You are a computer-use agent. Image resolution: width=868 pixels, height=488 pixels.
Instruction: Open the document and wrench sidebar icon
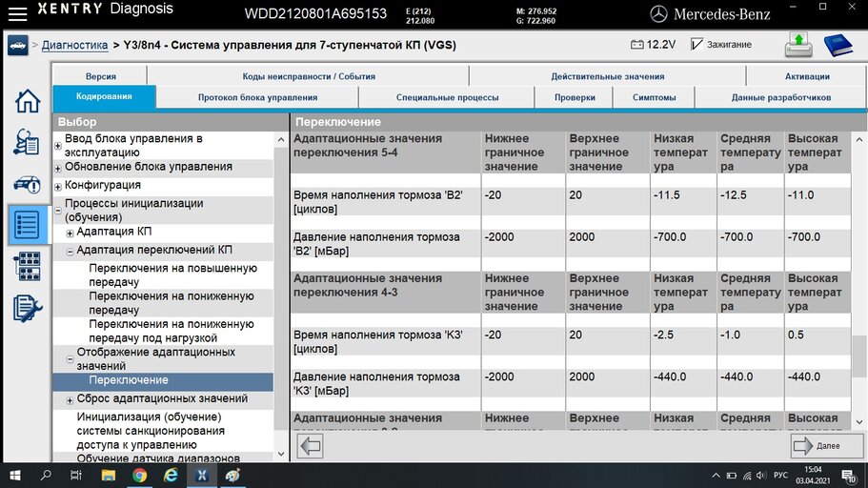(27, 308)
